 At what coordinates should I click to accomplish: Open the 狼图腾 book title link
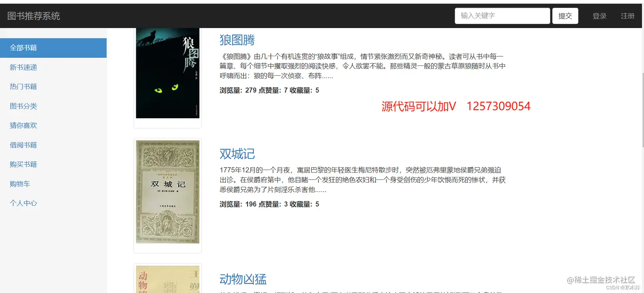(x=237, y=40)
